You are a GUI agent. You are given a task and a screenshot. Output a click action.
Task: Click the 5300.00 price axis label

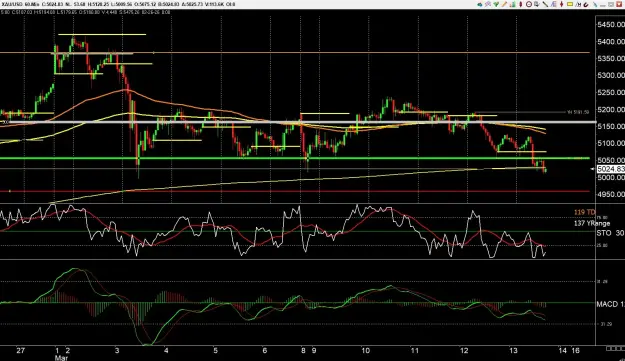click(x=611, y=75)
